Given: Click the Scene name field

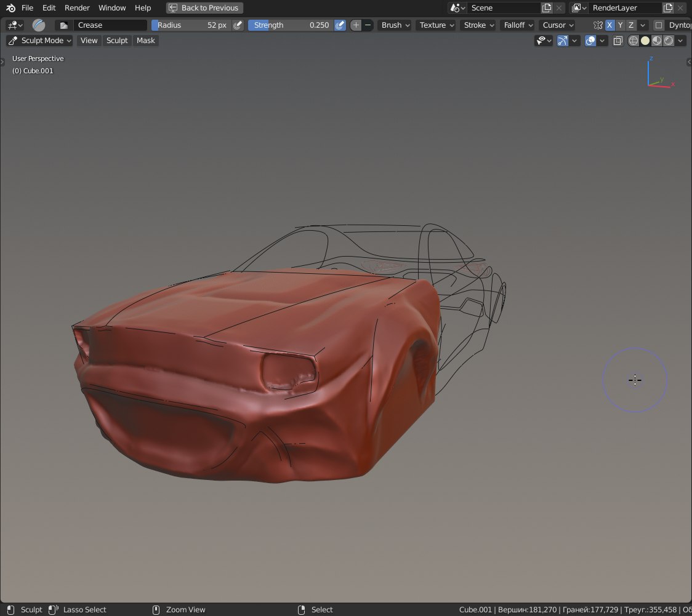Looking at the screenshot, I should (504, 8).
